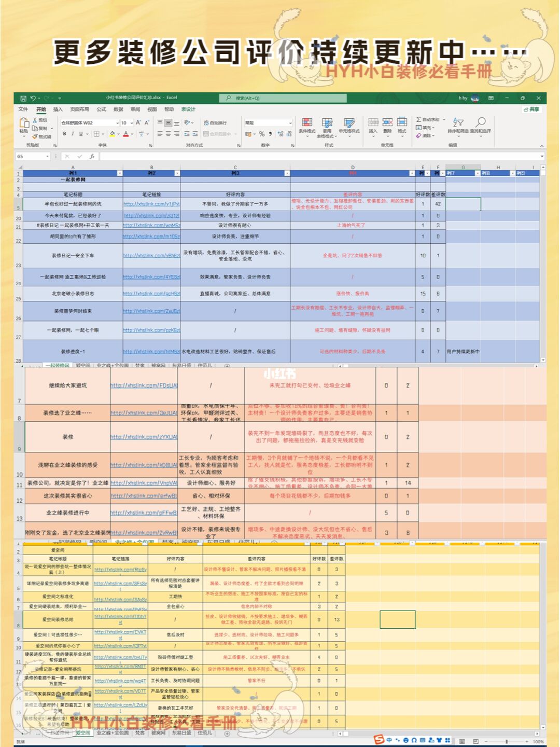Click the decrease font size A icon
The width and height of the screenshot is (560, 747).
[147, 123]
